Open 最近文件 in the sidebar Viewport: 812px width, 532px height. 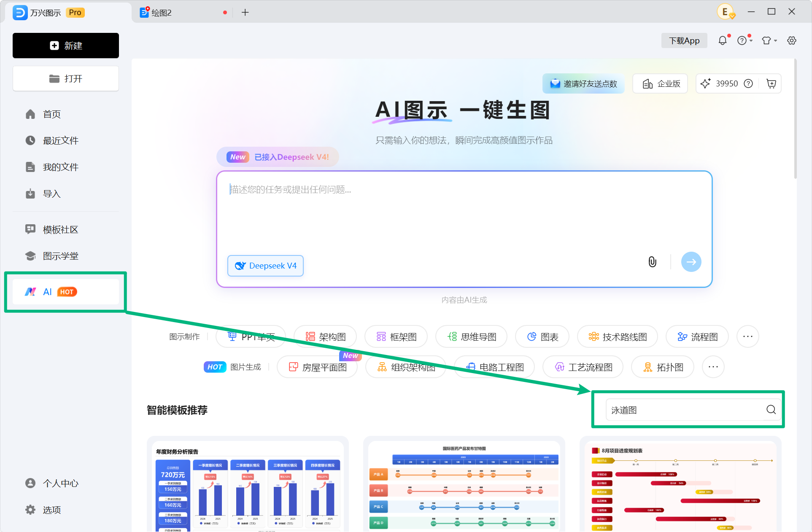(66, 140)
